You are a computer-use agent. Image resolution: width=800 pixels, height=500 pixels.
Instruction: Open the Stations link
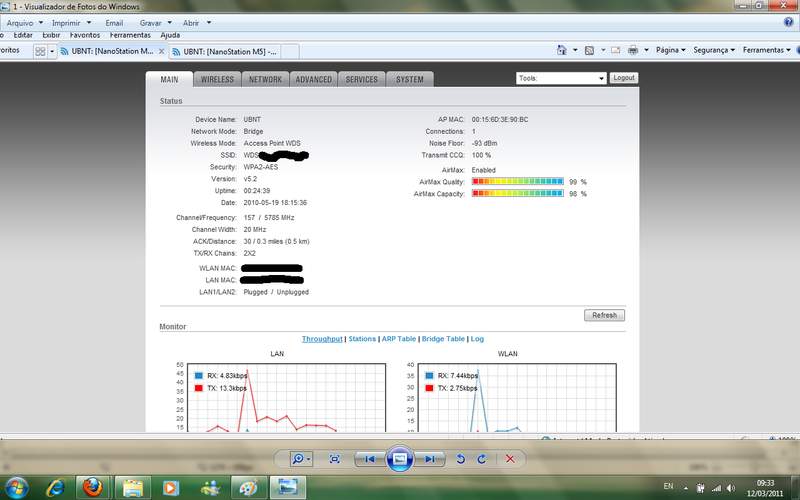tap(362, 339)
